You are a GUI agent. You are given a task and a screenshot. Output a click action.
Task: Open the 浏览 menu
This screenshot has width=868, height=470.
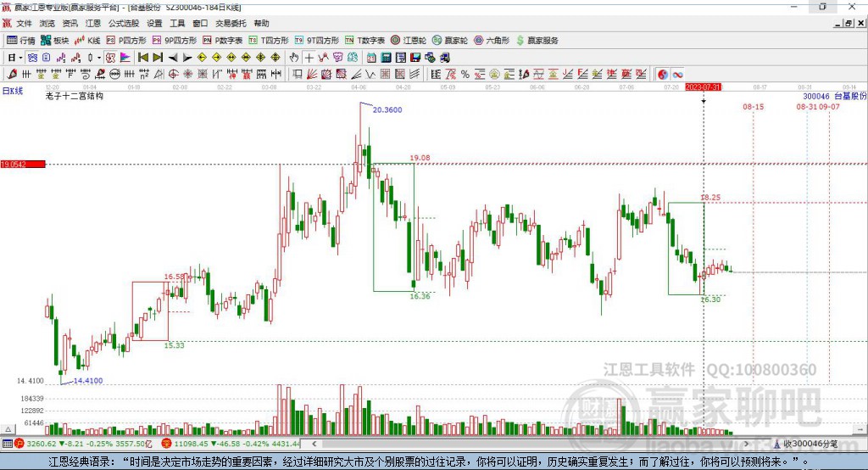point(47,23)
